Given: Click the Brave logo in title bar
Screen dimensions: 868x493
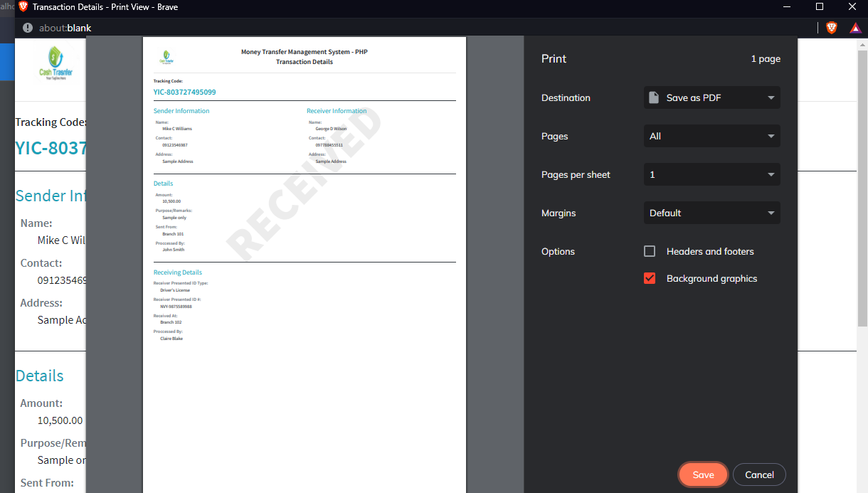Looking at the screenshot, I should (x=23, y=7).
